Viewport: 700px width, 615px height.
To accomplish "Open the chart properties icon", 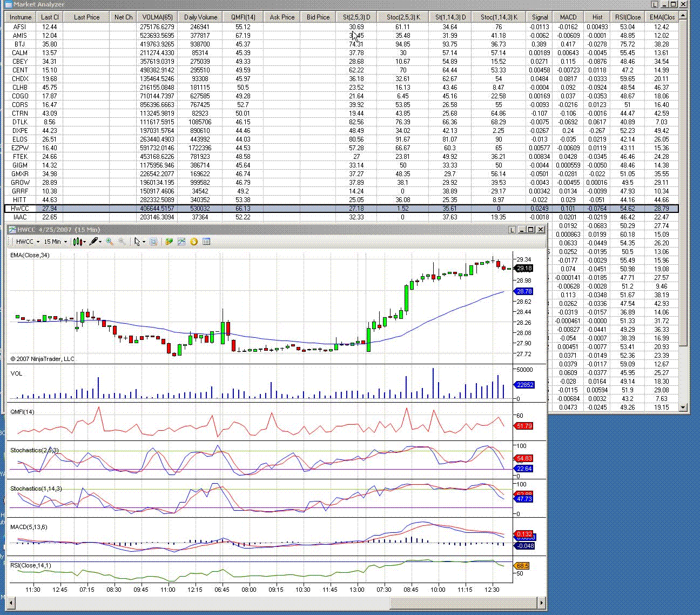I will click(206, 242).
